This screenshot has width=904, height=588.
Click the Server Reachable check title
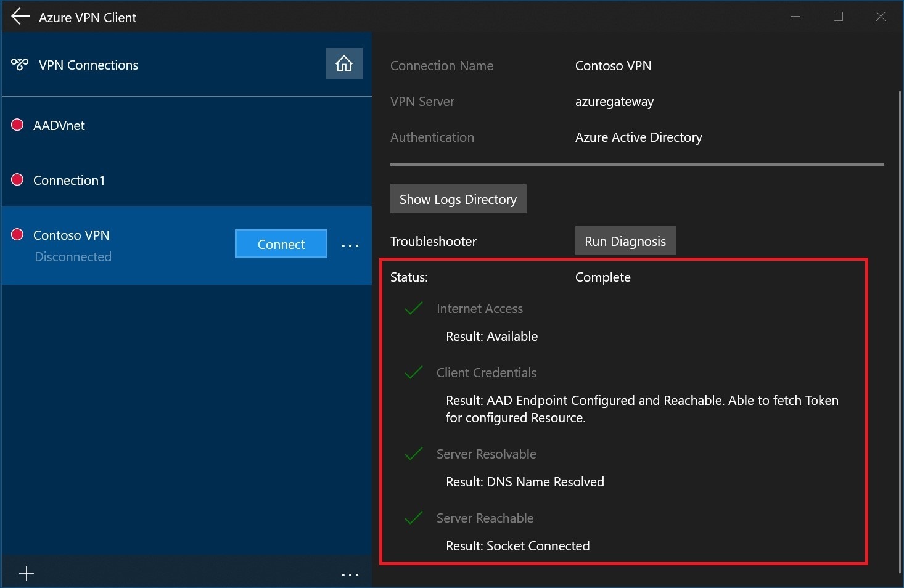click(x=485, y=518)
